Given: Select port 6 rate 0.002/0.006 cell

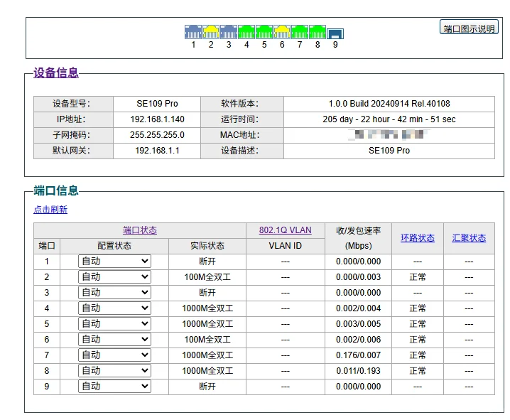Looking at the screenshot, I should tap(358, 339).
